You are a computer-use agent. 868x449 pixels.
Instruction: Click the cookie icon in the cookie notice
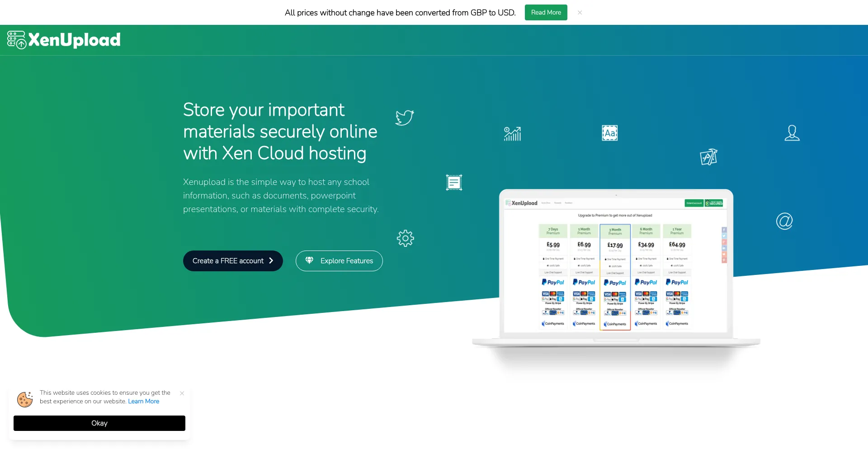(25, 399)
